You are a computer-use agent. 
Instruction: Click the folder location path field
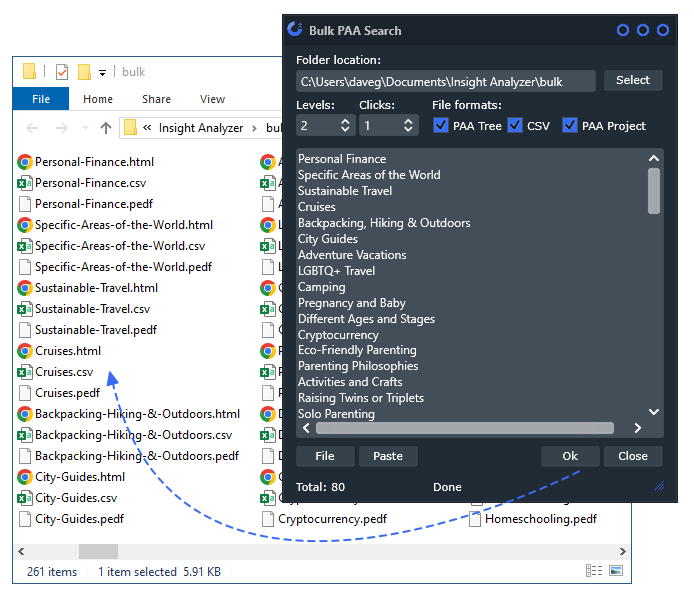445,81
